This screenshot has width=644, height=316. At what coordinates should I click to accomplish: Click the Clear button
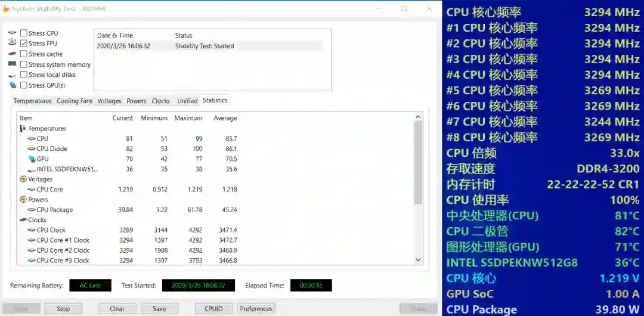117,309
